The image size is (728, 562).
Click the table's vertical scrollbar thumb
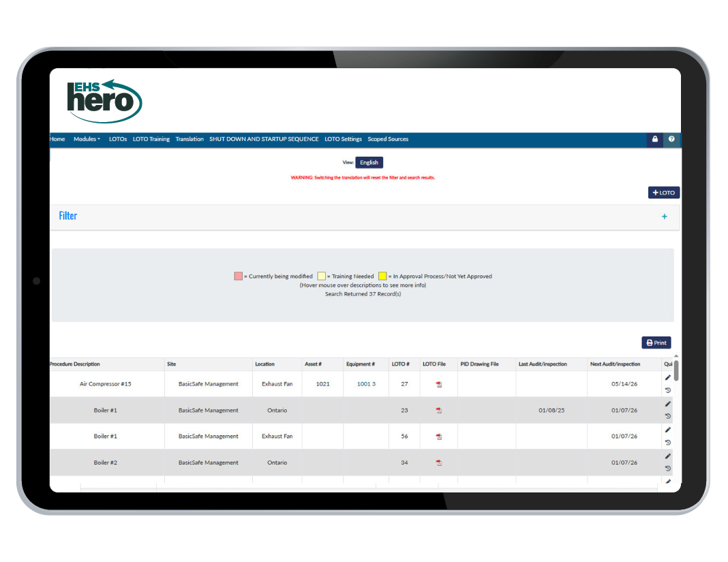point(676,371)
